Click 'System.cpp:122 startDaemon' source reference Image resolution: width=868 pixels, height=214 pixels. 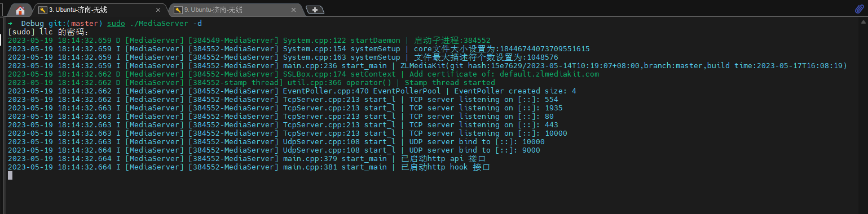click(x=341, y=40)
